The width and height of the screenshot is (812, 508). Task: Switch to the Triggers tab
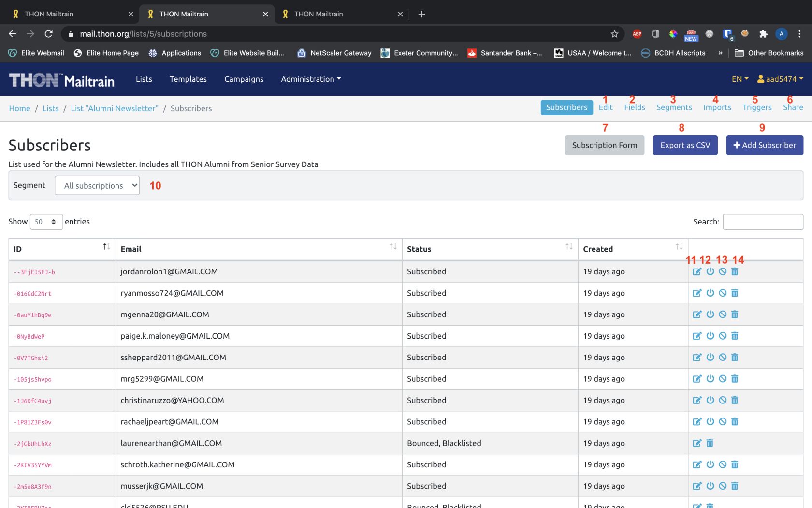(x=757, y=107)
